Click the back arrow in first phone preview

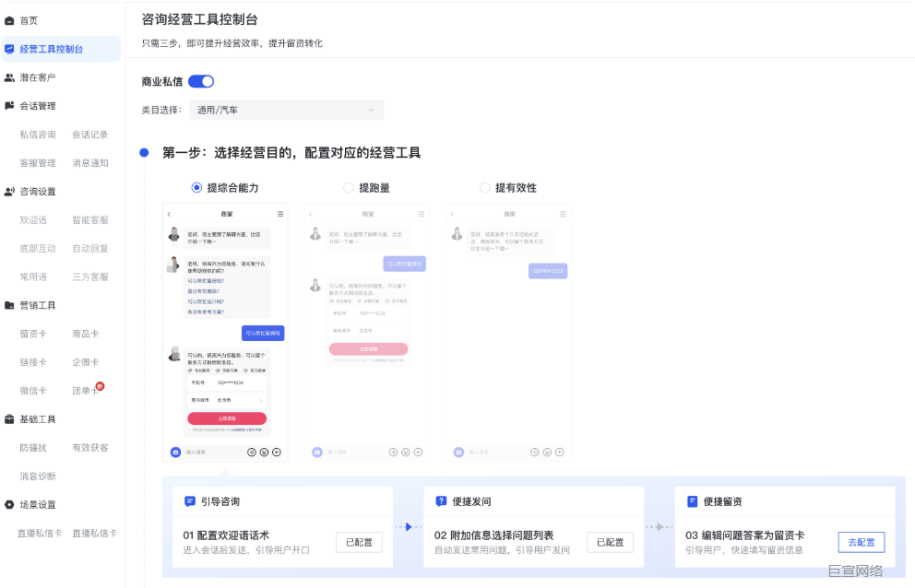pyautogui.click(x=169, y=214)
